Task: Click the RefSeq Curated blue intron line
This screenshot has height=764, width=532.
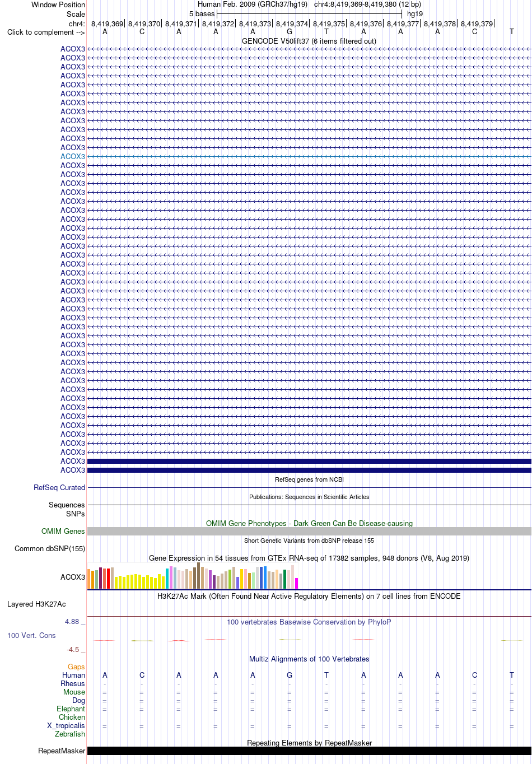Action: click(x=309, y=488)
